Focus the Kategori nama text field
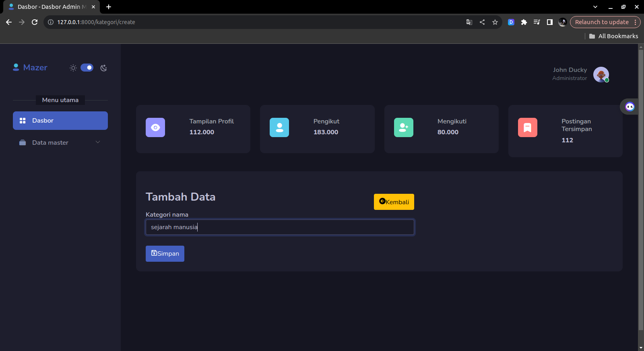The height and width of the screenshot is (351, 644). click(x=280, y=227)
